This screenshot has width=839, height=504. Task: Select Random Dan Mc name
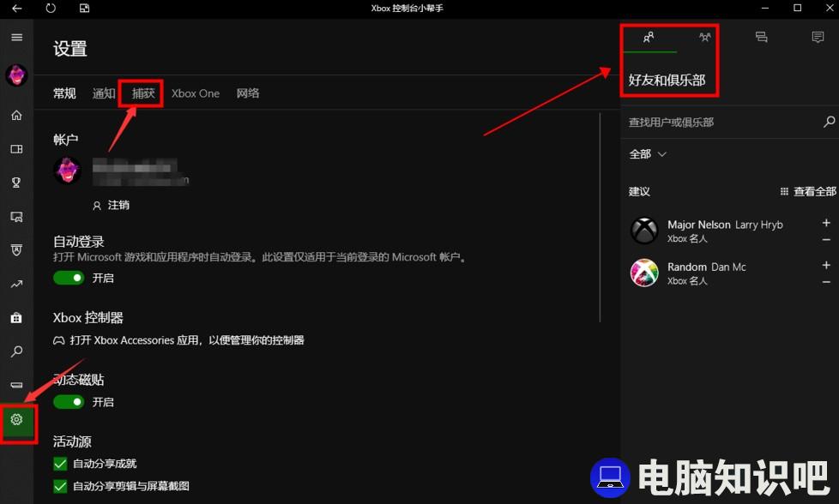coord(706,267)
